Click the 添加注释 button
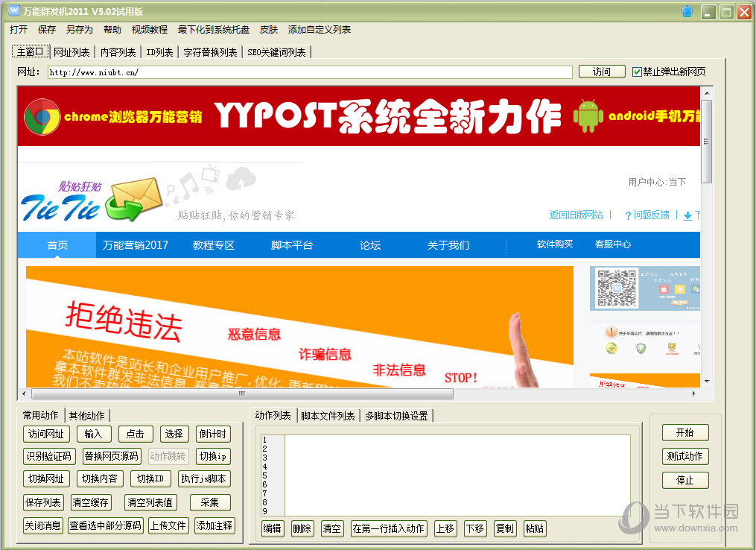Image resolution: width=756 pixels, height=550 pixels. pyautogui.click(x=214, y=525)
